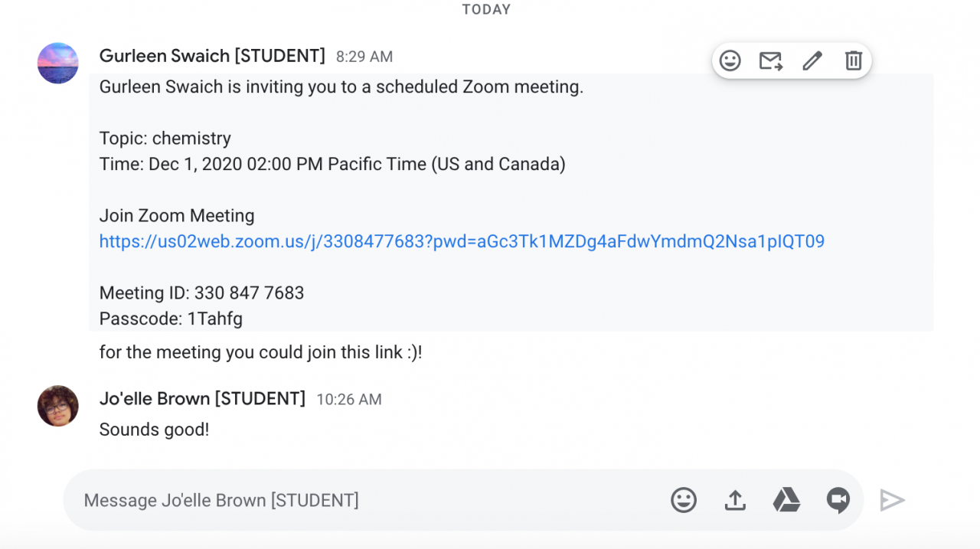
Task: Add a video meeting to the message
Action: point(838,500)
